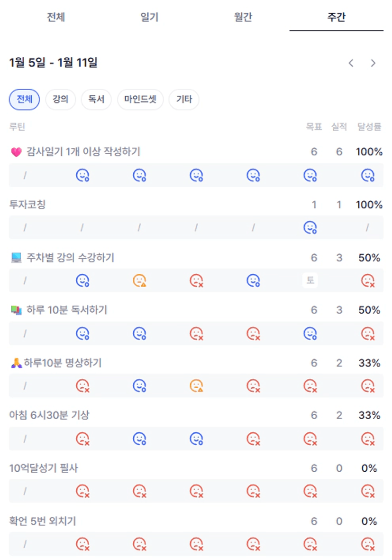
Task: Click first blue smiley in 아침 6시30분 기상 row
Action: click(x=139, y=439)
